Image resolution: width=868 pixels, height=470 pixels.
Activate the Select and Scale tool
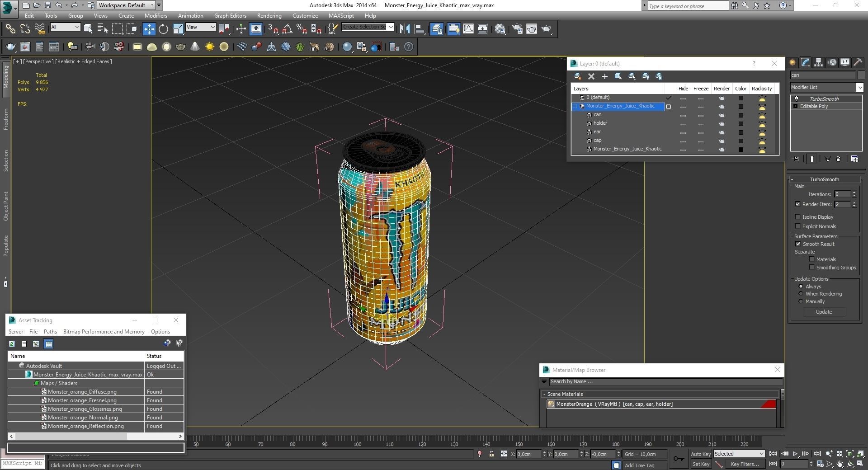point(178,29)
